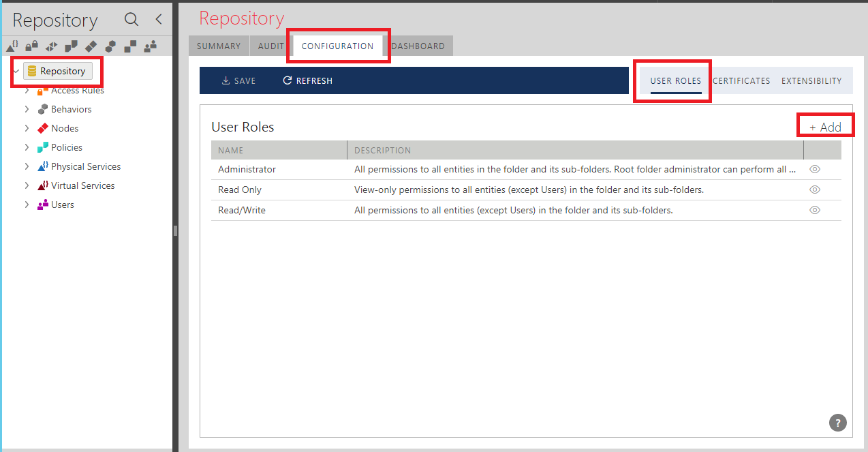
Task: Click the eye icon for Read/Write role
Action: (x=814, y=211)
